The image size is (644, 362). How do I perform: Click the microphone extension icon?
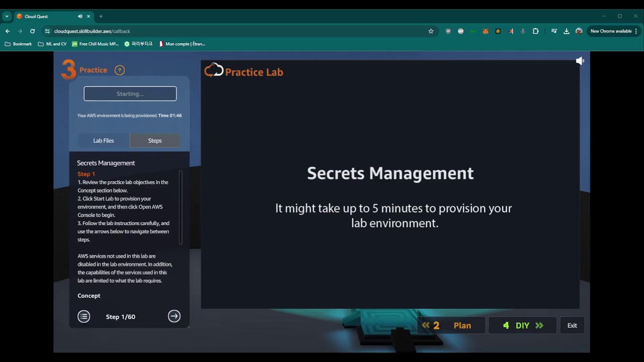(523, 31)
